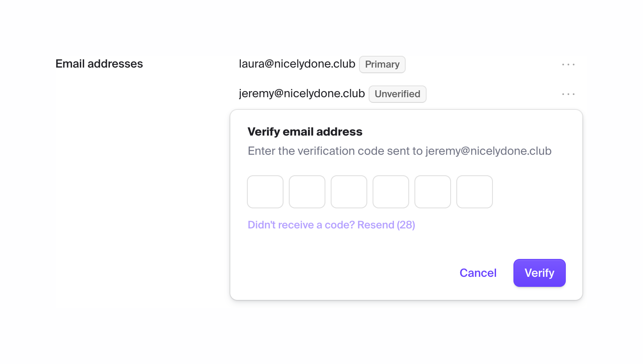643x364 pixels.
Task: Click the Primary badge
Action: pos(382,65)
